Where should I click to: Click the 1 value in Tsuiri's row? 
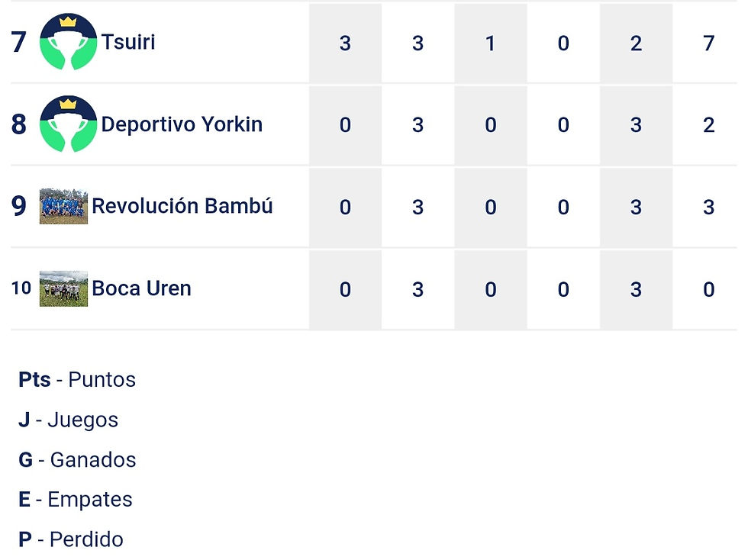pyautogui.click(x=491, y=43)
